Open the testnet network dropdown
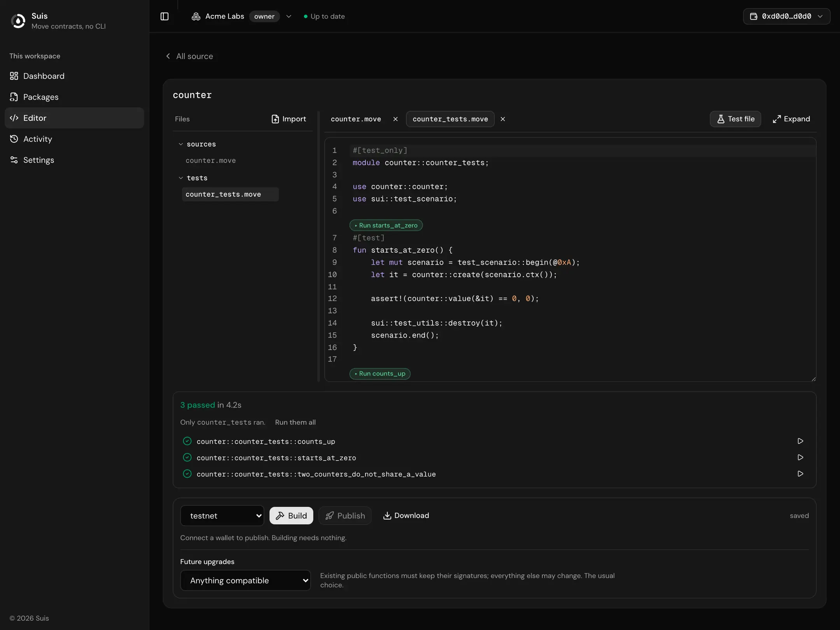This screenshot has height=630, width=840. click(x=222, y=516)
